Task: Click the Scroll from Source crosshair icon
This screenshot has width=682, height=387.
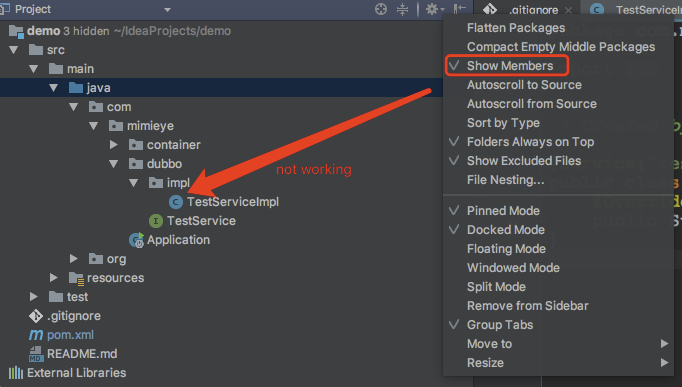Action: coord(381,9)
